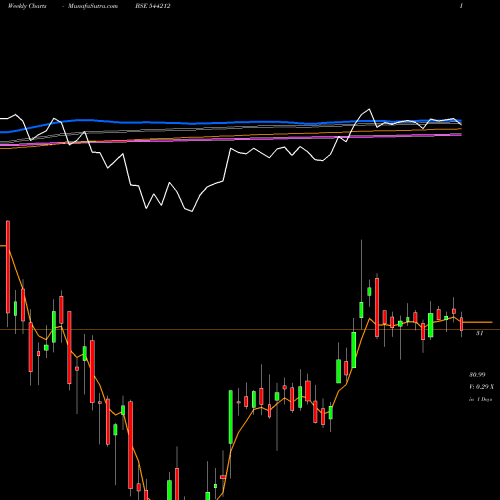Click the 'in 1 Days' text

480,399
